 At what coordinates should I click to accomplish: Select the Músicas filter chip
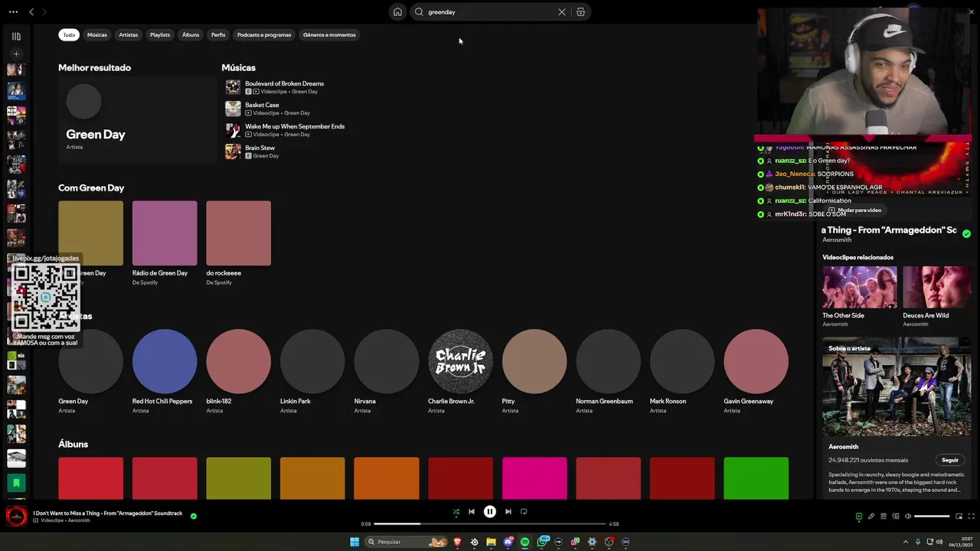pos(97,34)
